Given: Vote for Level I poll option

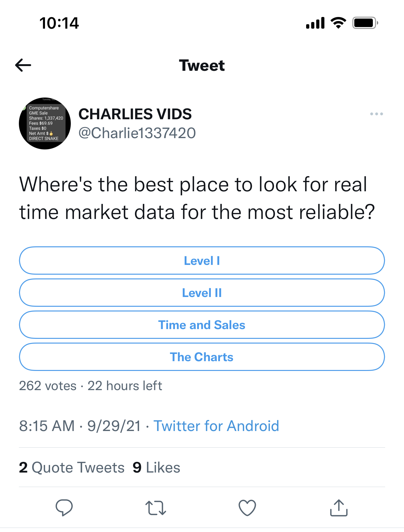Looking at the screenshot, I should tap(202, 261).
